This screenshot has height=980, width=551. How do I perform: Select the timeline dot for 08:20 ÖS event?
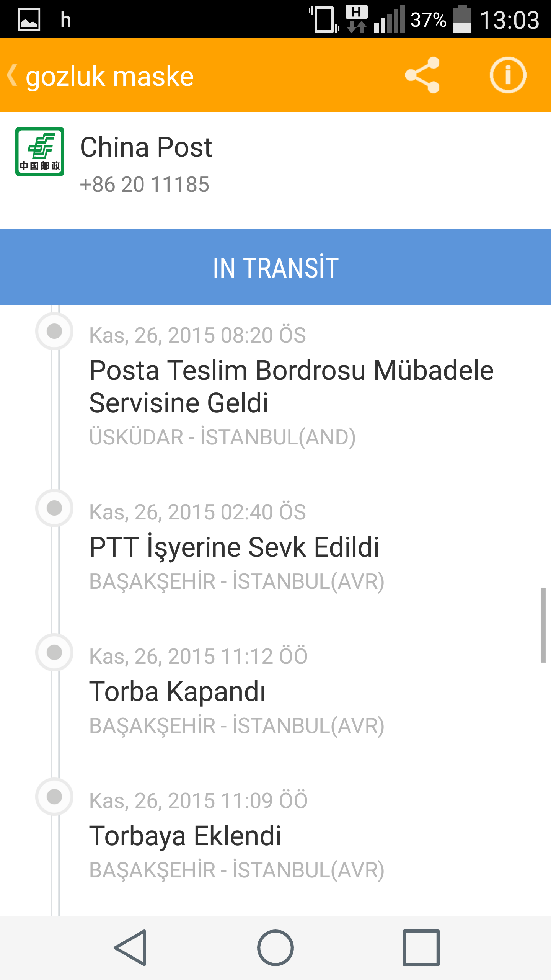point(54,331)
